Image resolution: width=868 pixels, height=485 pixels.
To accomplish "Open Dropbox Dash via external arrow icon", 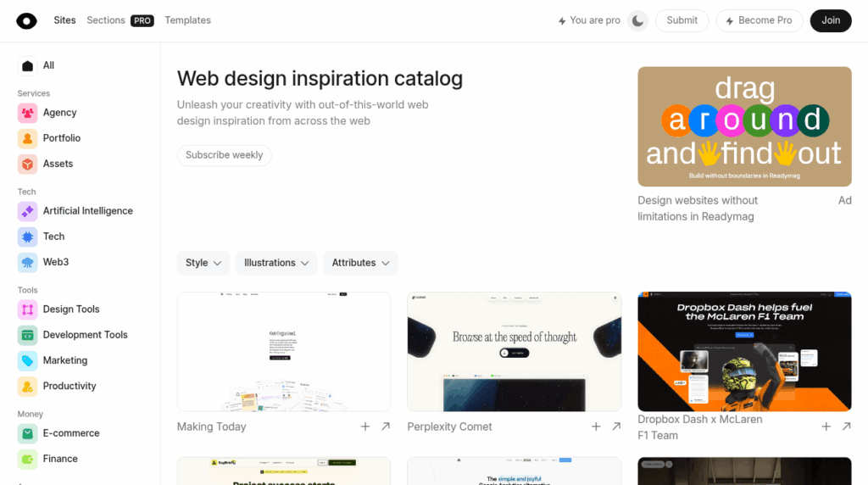I will coord(847,426).
